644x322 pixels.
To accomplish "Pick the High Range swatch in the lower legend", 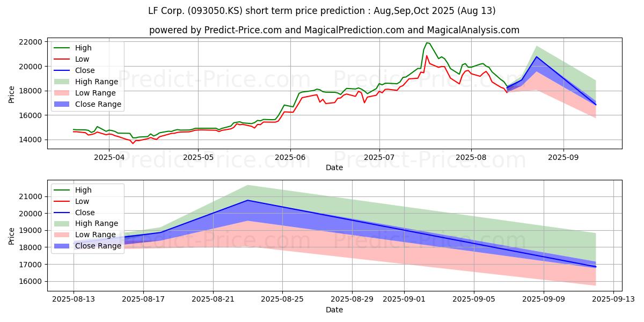I will click(x=63, y=223).
